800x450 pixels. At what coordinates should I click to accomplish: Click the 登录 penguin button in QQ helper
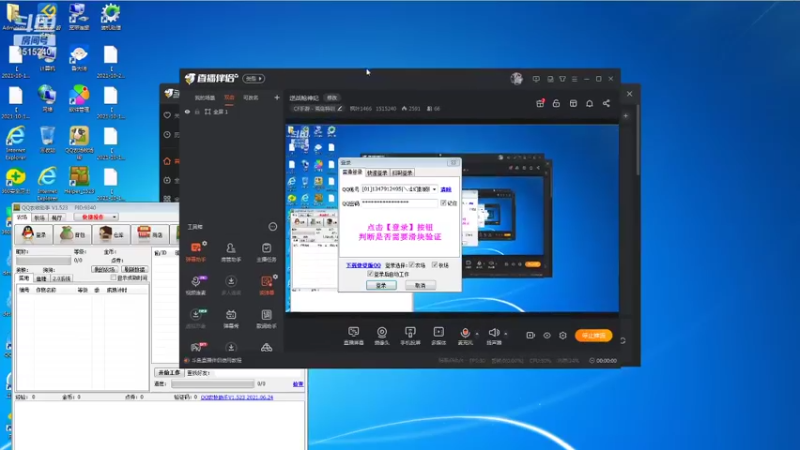34,234
